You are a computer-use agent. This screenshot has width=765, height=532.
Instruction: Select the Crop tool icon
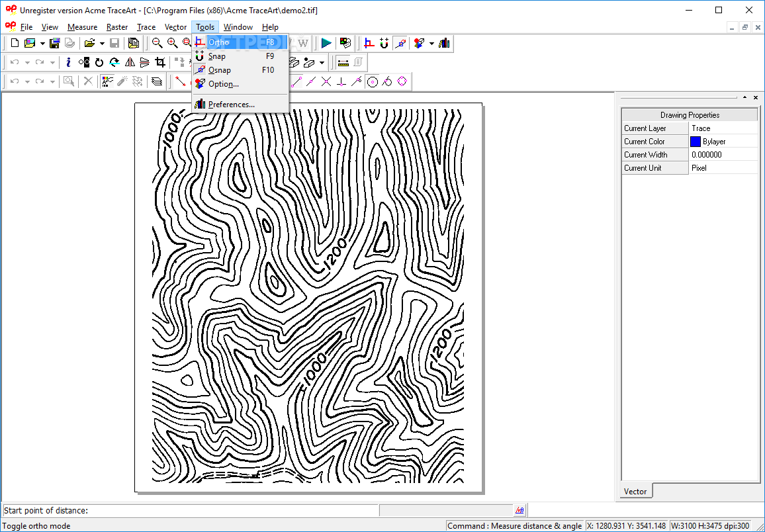(x=159, y=62)
